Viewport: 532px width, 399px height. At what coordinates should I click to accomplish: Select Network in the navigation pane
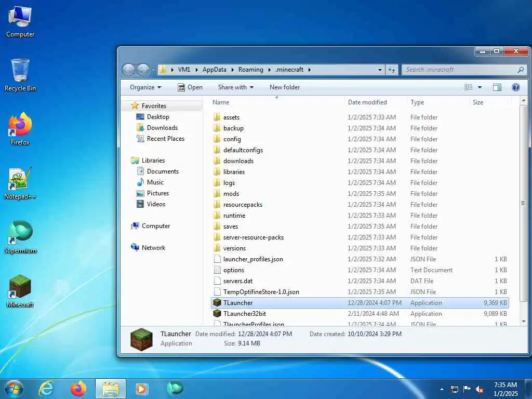click(x=153, y=248)
